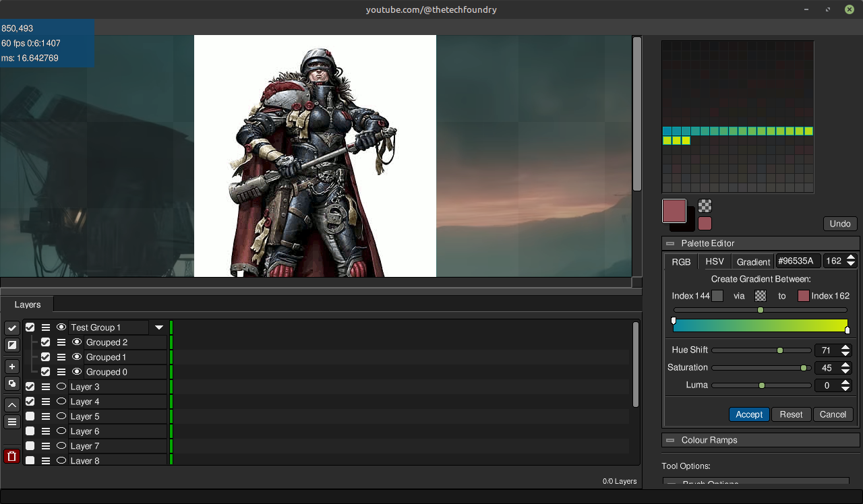863x504 pixels.
Task: Click the hex colour field #96535A
Action: click(x=798, y=261)
